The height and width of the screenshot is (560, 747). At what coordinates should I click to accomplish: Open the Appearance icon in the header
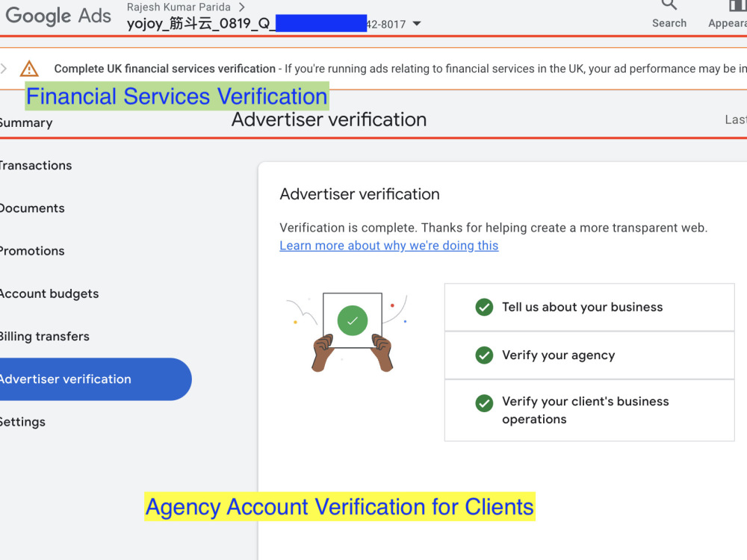[x=737, y=4]
